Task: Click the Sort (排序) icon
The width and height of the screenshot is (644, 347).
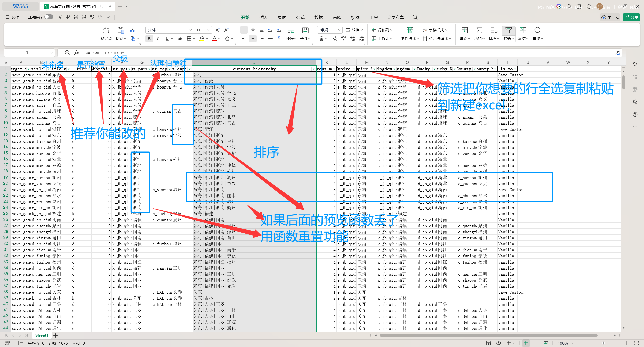Action: [494, 30]
